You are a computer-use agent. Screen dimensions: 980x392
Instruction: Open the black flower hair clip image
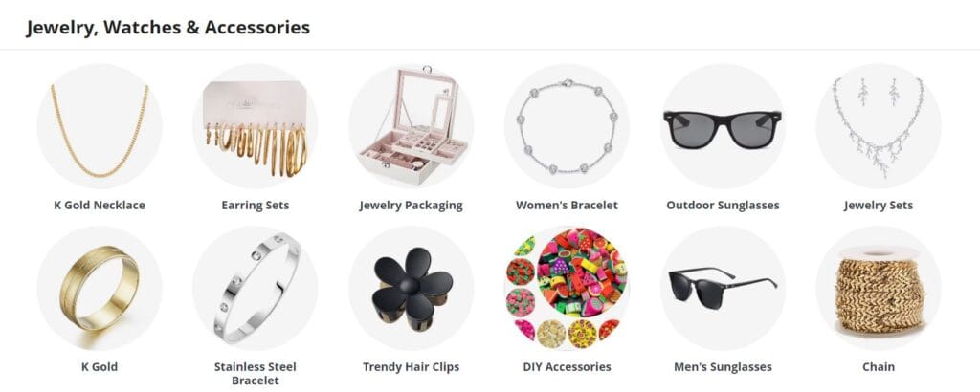(412, 288)
